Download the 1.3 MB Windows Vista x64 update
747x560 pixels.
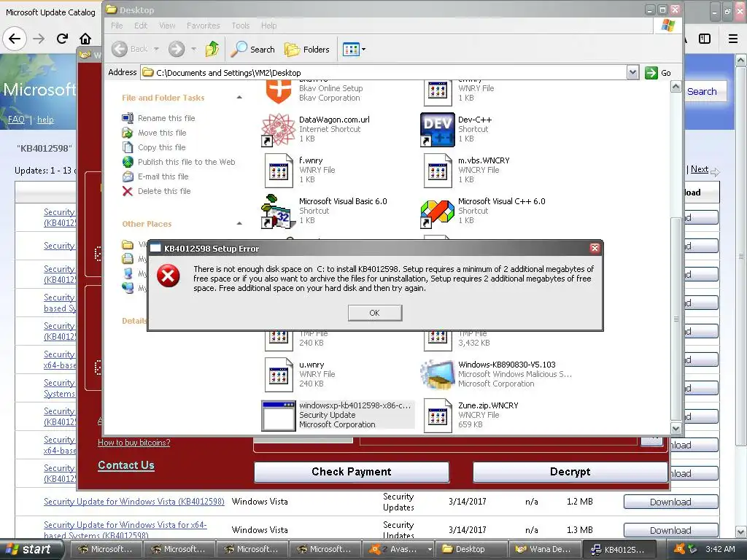(x=671, y=531)
